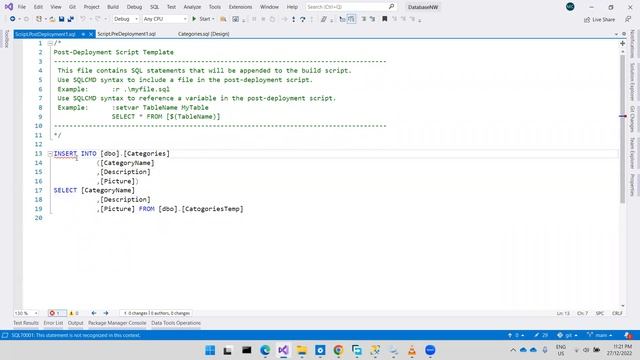Open the Debug configuration dropdown
The width and height of the screenshot is (640, 360).
126,19
